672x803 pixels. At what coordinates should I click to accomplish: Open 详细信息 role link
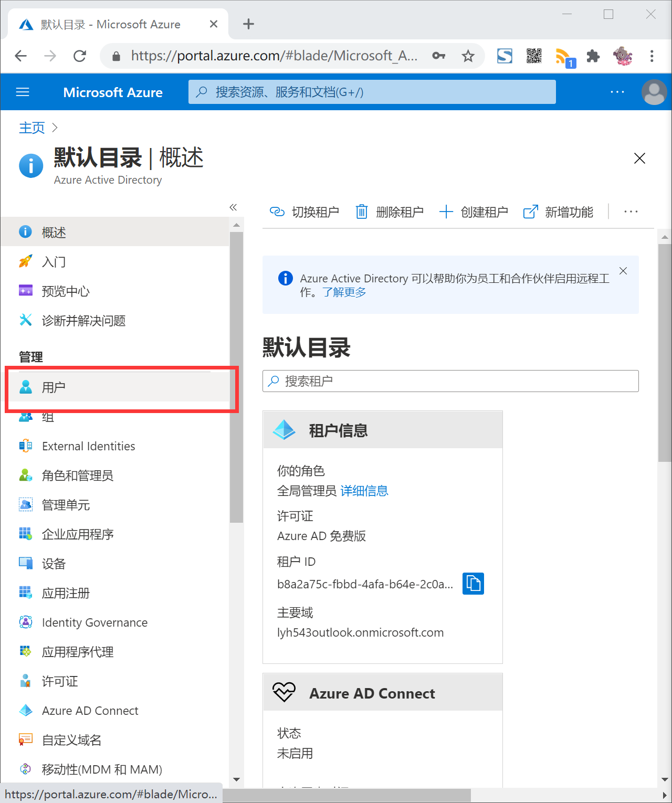point(364,491)
